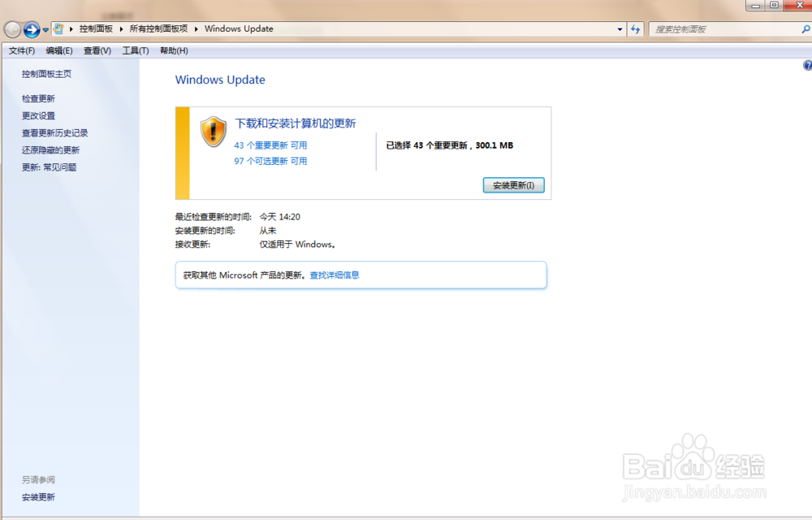Click the 今天 14:20 last check time
This screenshot has height=520, width=812.
[x=279, y=217]
